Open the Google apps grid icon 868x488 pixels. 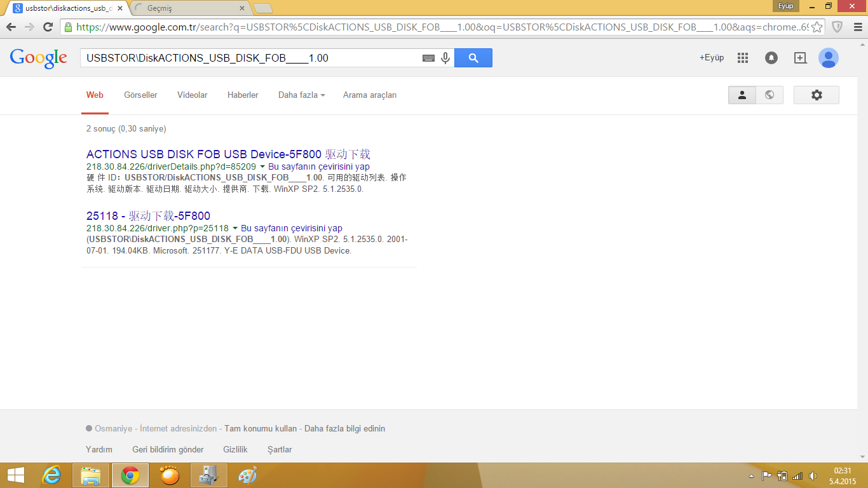coord(743,58)
